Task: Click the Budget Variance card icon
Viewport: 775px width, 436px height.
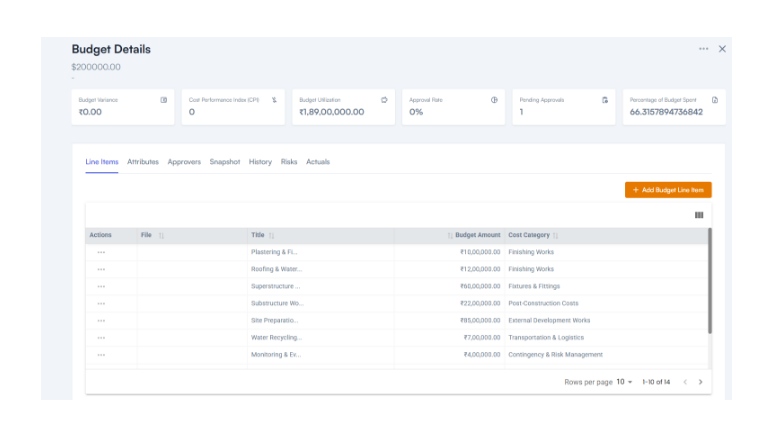Action: pyautogui.click(x=164, y=100)
